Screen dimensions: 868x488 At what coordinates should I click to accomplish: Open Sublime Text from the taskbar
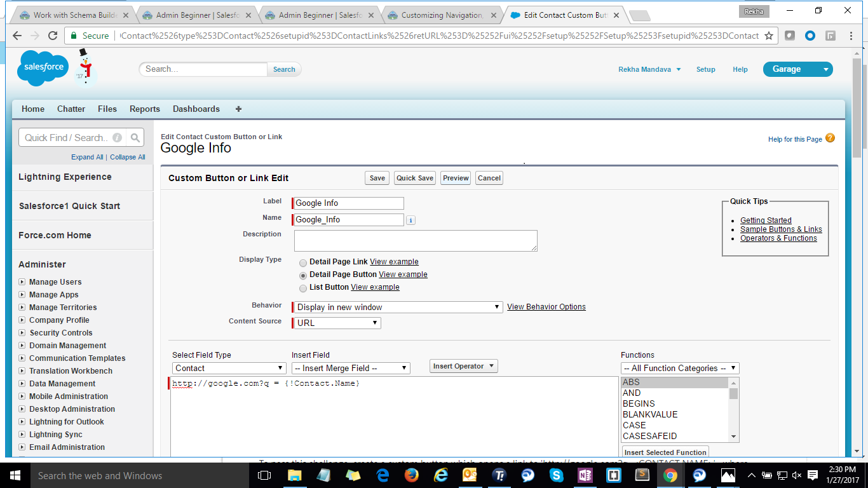tap(642, 475)
